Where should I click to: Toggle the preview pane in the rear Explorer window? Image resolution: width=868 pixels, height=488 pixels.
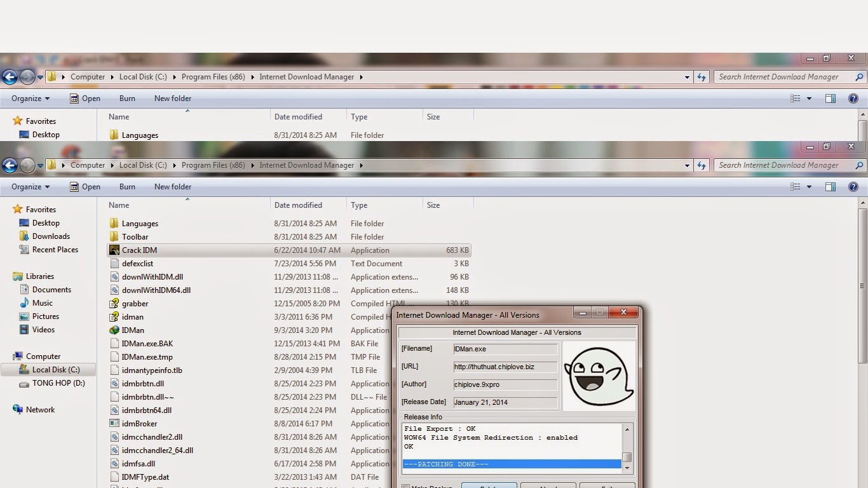pos(830,98)
